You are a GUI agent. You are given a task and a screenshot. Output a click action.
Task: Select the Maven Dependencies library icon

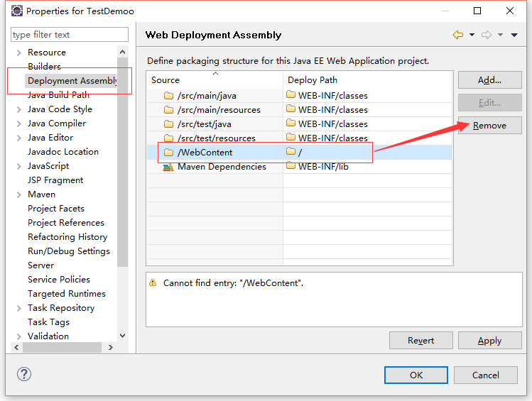(x=168, y=167)
